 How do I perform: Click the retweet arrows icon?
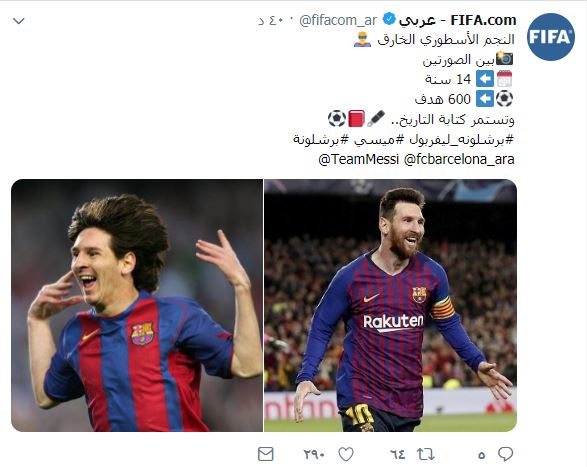coord(426,455)
